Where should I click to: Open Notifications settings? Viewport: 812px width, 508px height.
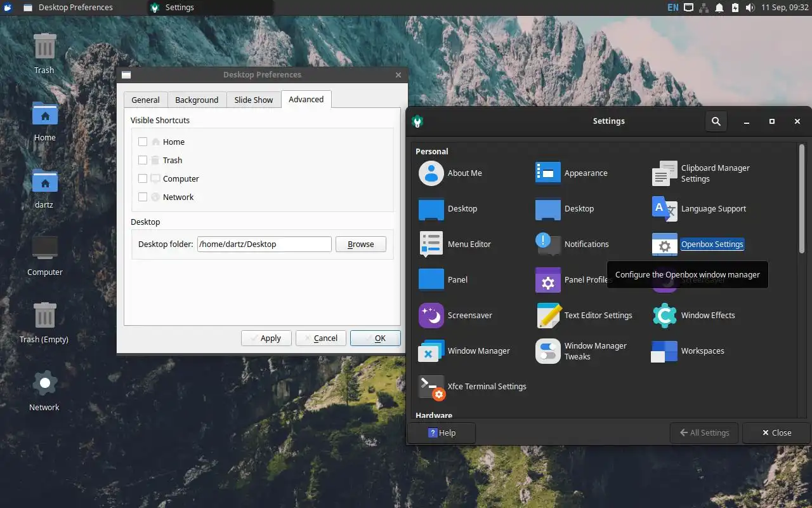572,244
